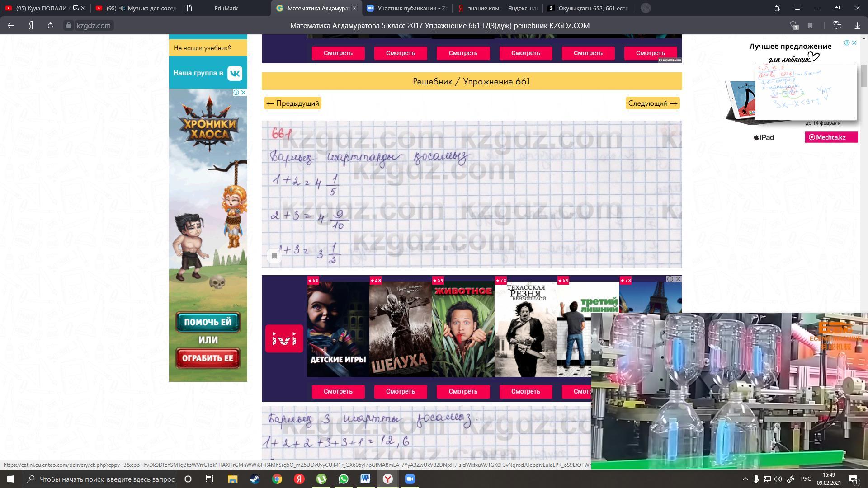Open the Protect shield indicator

tap(794, 26)
